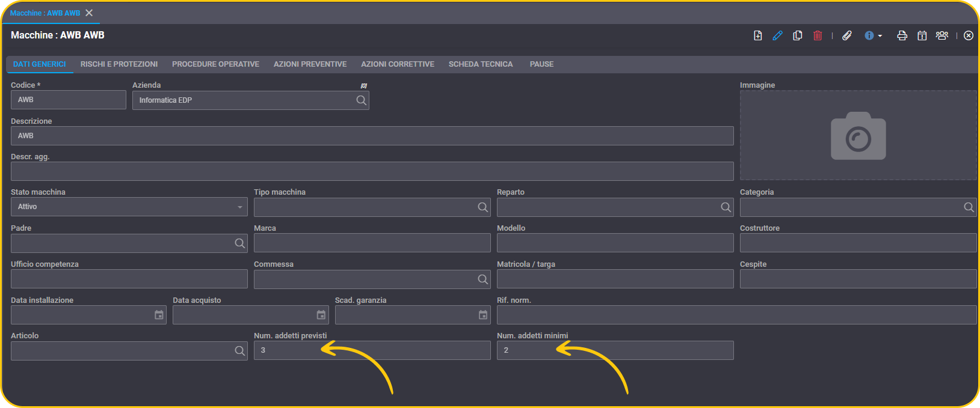
Task: Open the Data acquisto calendar picker
Action: [321, 315]
